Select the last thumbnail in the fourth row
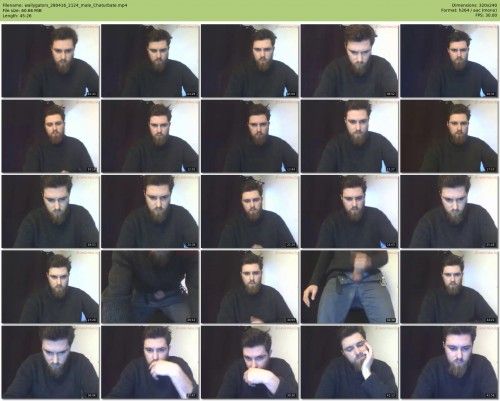 point(449,287)
